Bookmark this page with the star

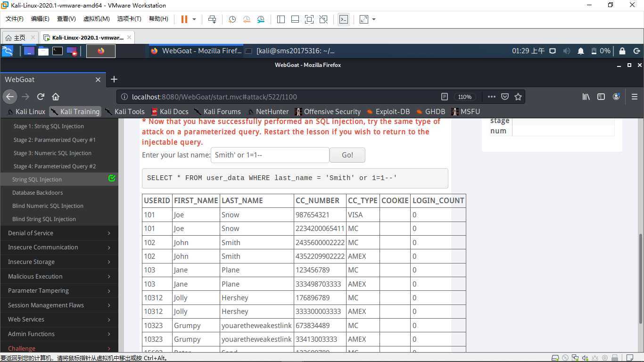click(x=518, y=97)
